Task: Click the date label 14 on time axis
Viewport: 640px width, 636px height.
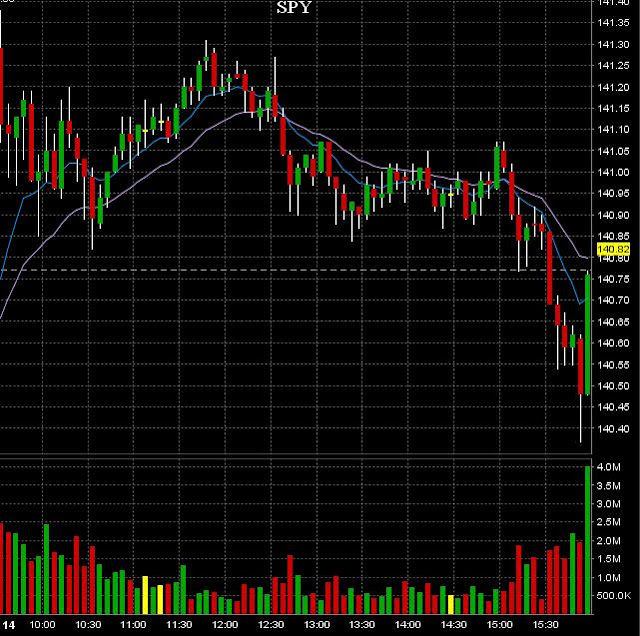Action: tap(9, 625)
